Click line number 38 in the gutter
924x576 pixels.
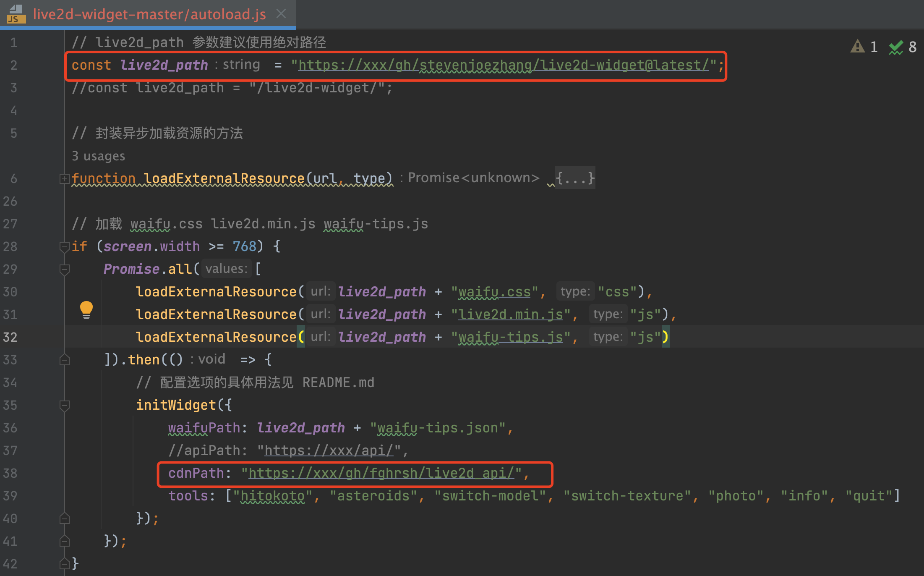click(10, 473)
